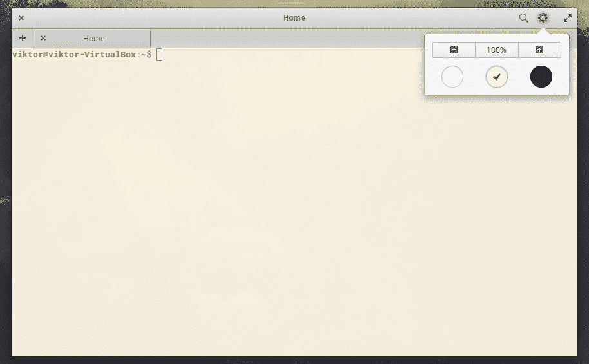
Task: Open the terminal search (magnifier icon)
Action: pyautogui.click(x=524, y=18)
